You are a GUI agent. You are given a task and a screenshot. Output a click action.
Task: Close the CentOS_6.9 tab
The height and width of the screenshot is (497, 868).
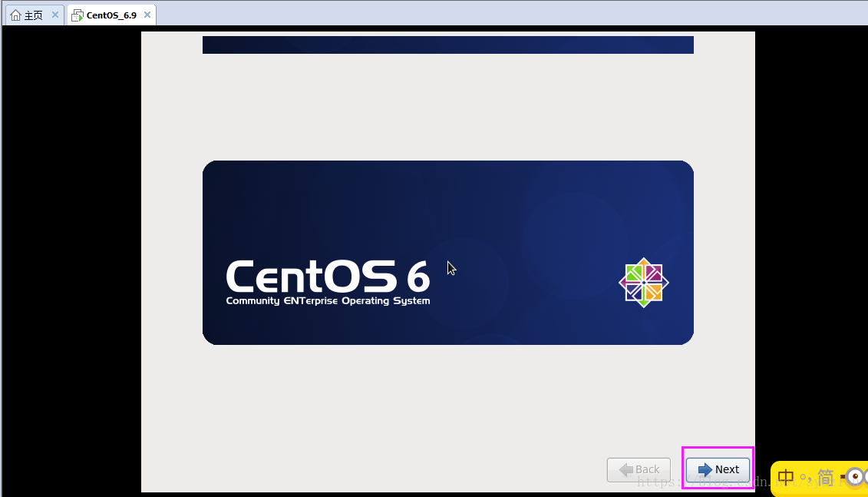tap(147, 15)
